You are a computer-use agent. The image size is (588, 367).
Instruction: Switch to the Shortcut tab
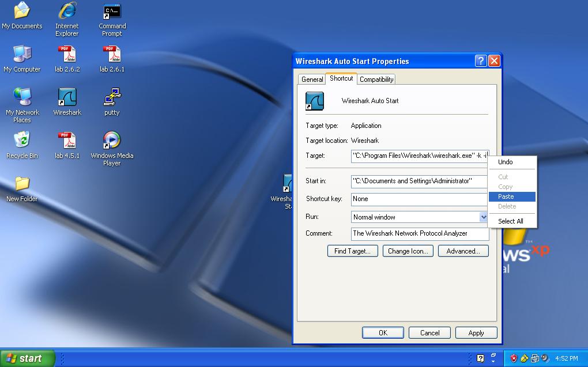pyautogui.click(x=341, y=78)
